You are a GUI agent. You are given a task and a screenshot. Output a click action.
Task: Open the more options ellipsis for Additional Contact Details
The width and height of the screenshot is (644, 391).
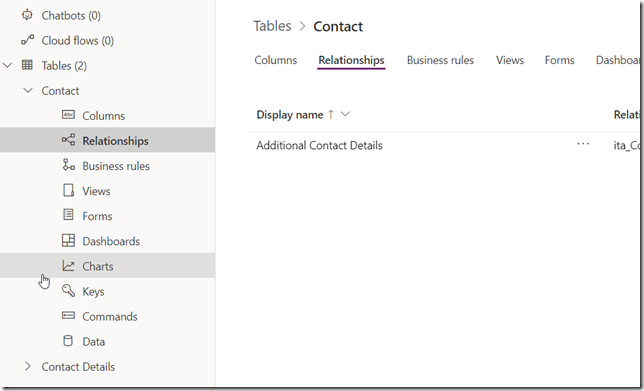(x=583, y=144)
